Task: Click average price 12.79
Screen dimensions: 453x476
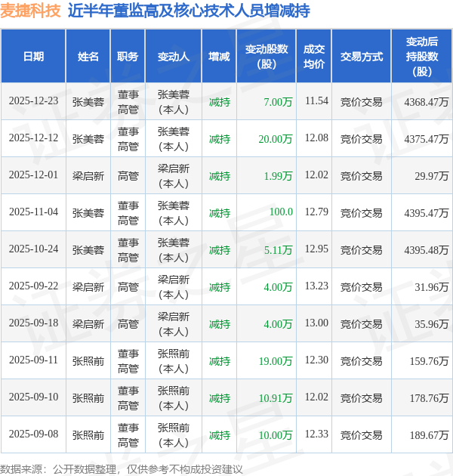Action: pos(316,212)
